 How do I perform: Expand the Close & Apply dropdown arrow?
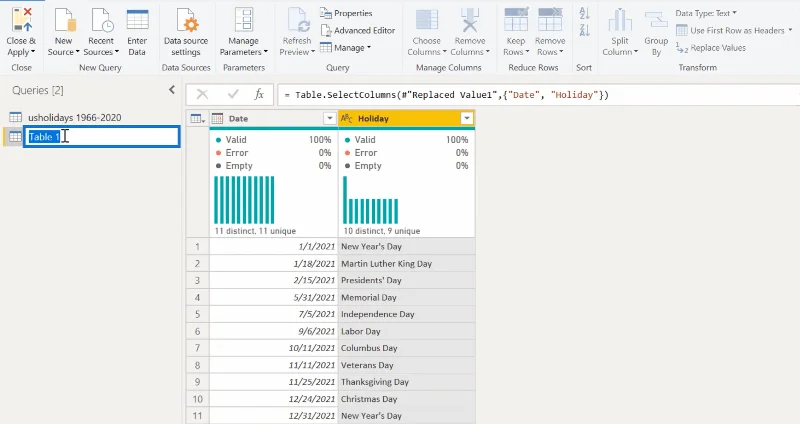point(33,52)
